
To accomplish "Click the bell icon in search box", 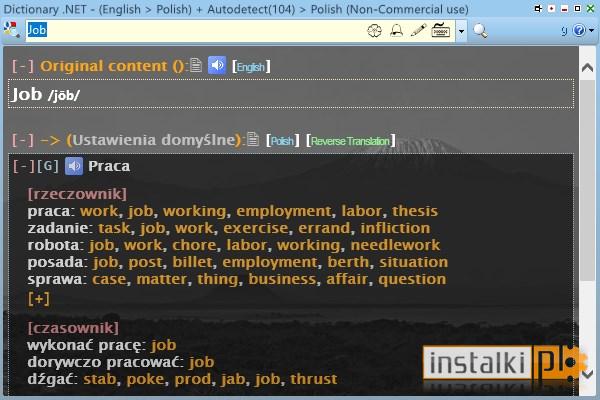I will pos(396,30).
